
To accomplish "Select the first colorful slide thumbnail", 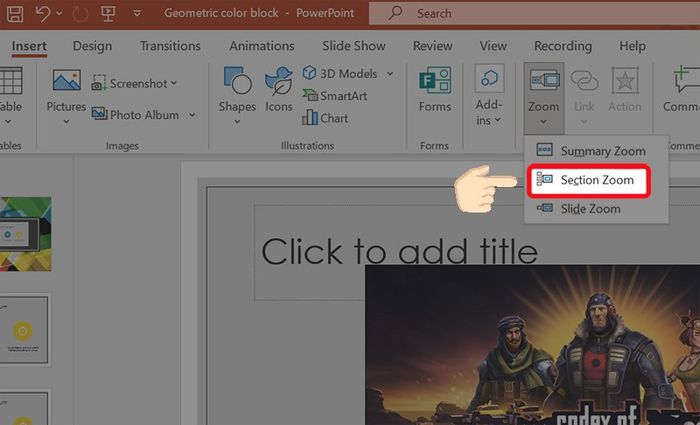I will click(x=25, y=234).
